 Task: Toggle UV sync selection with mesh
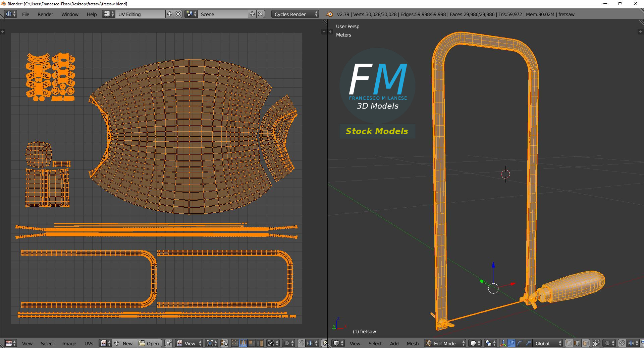tap(224, 343)
